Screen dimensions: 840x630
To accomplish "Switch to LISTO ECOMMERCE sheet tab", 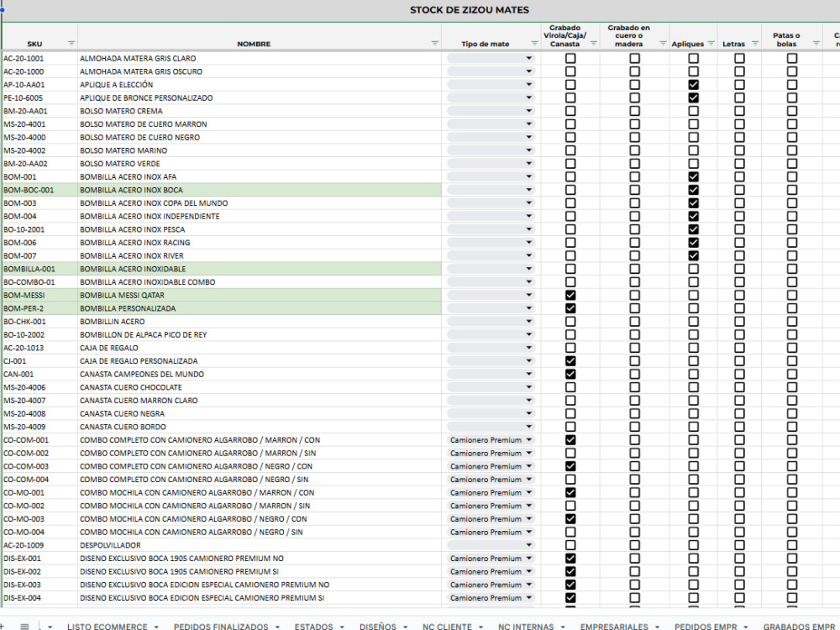I will click(x=108, y=627).
